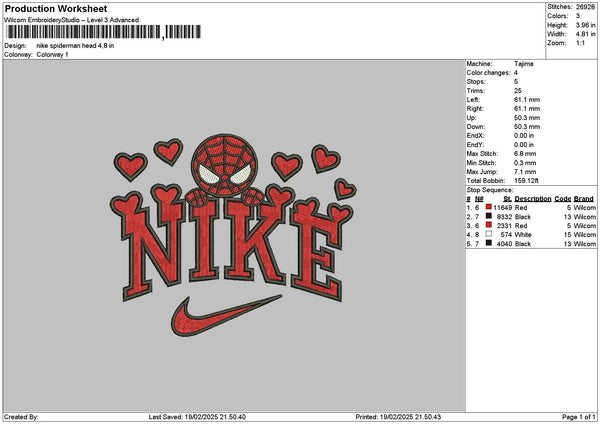Click the red swoosh in the design

226,315
